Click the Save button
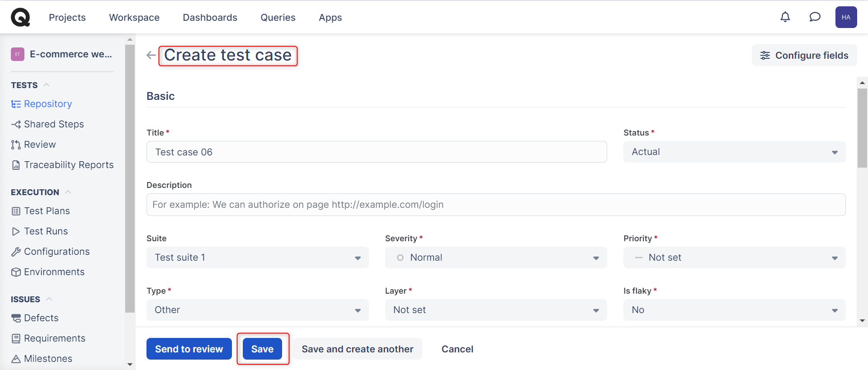868x370 pixels. coord(262,349)
